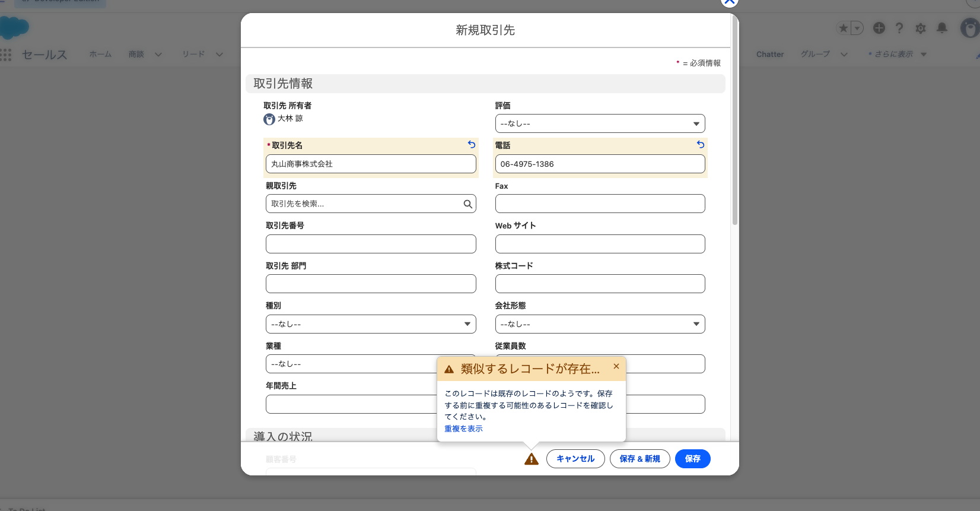This screenshot has width=980, height=511.
Task: Expand the リード tab menu chevron
Action: pyautogui.click(x=219, y=55)
